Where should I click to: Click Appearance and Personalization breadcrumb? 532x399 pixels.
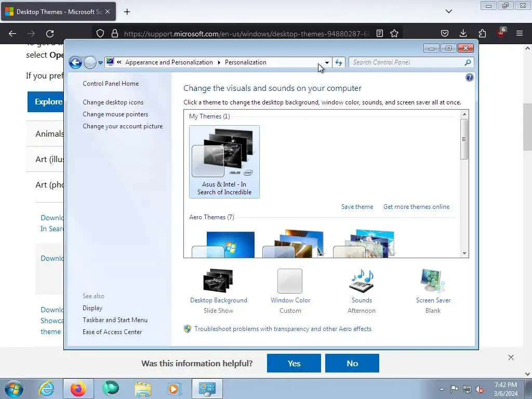(169, 62)
